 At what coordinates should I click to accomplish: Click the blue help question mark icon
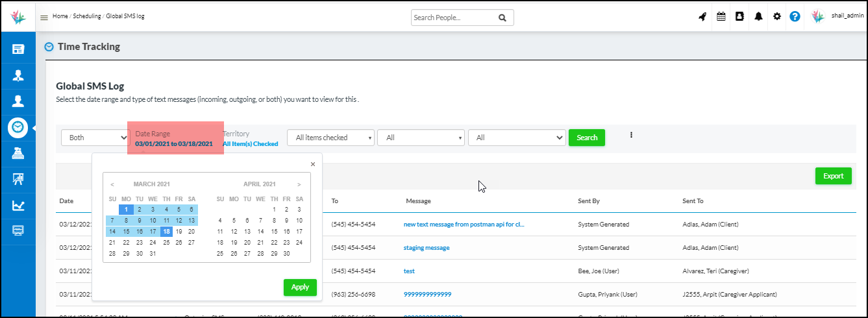tap(795, 17)
